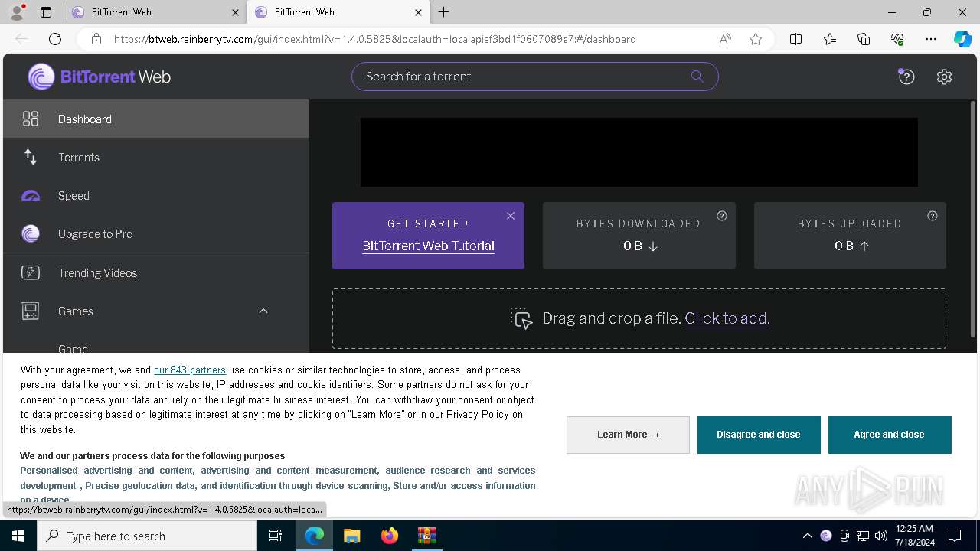The height and width of the screenshot is (551, 980).
Task: Open settings via the gear icon
Action: (x=944, y=77)
